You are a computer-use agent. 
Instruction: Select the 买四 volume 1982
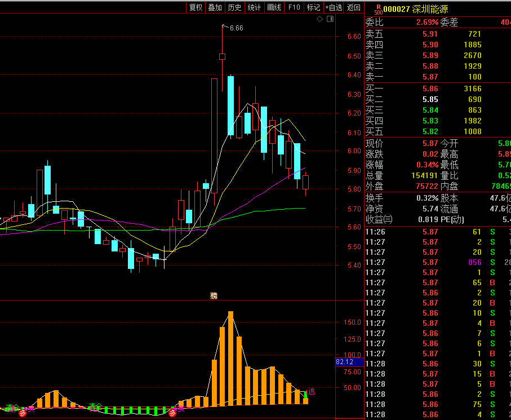tap(473, 121)
